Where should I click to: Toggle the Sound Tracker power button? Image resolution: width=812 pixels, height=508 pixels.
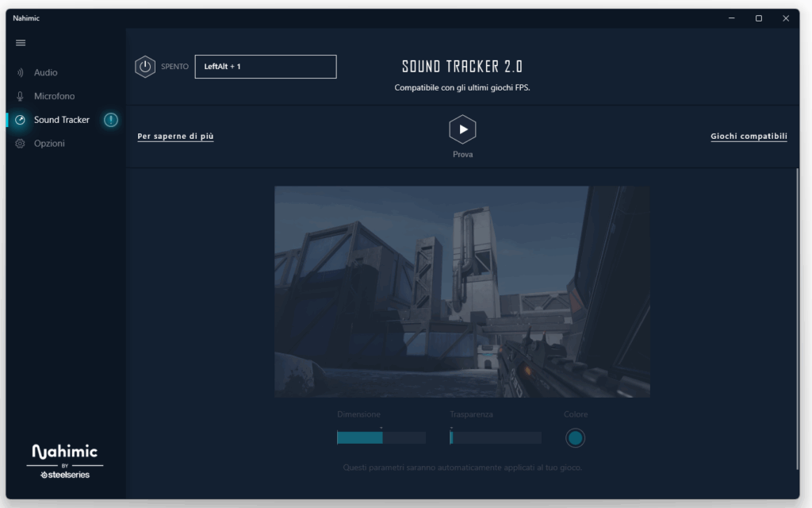pos(145,67)
